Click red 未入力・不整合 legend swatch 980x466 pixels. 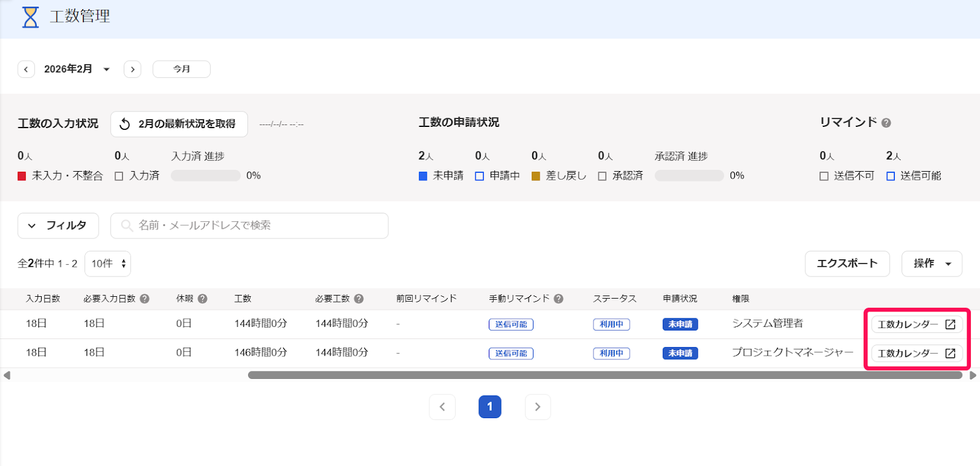22,176
